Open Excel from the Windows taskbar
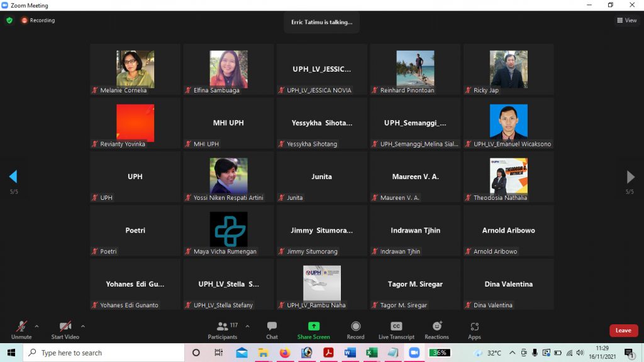Screen dimensions: 644x362 372,353
